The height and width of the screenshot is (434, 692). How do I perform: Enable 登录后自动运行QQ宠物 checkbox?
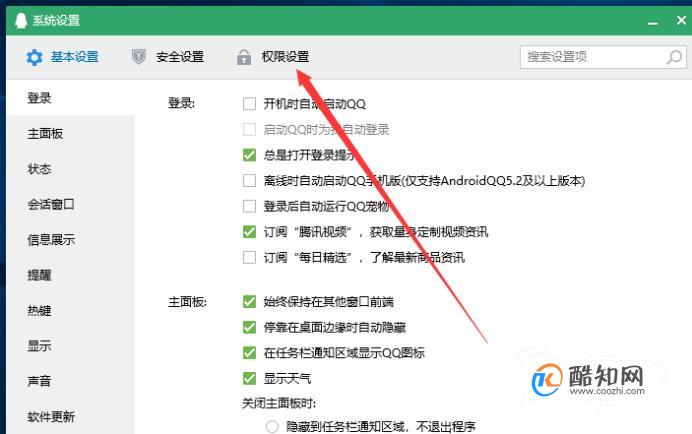[x=249, y=206]
